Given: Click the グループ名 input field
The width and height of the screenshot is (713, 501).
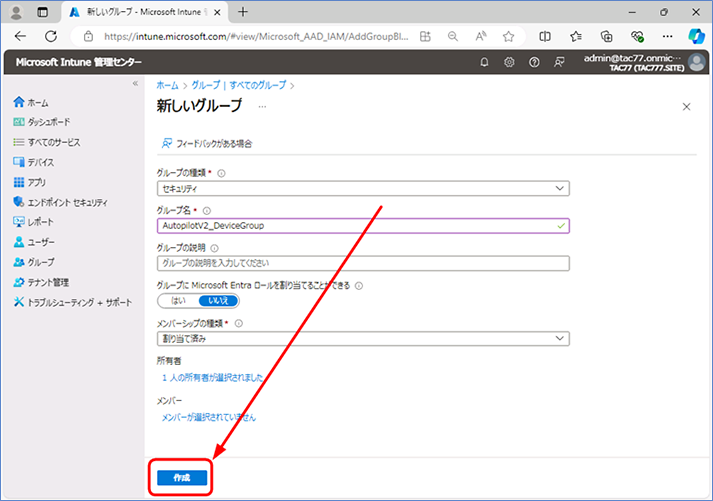Looking at the screenshot, I should click(x=363, y=225).
